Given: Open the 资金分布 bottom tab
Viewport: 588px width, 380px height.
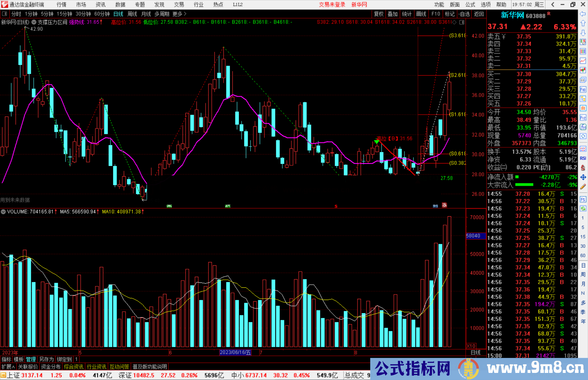Looking at the screenshot, I should (51, 367).
